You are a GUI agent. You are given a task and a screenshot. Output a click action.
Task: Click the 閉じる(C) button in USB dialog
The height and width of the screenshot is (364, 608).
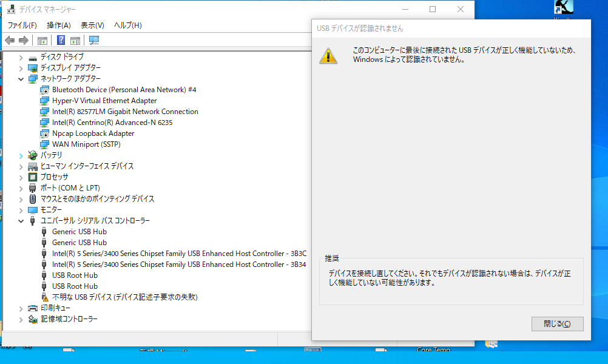(x=557, y=324)
